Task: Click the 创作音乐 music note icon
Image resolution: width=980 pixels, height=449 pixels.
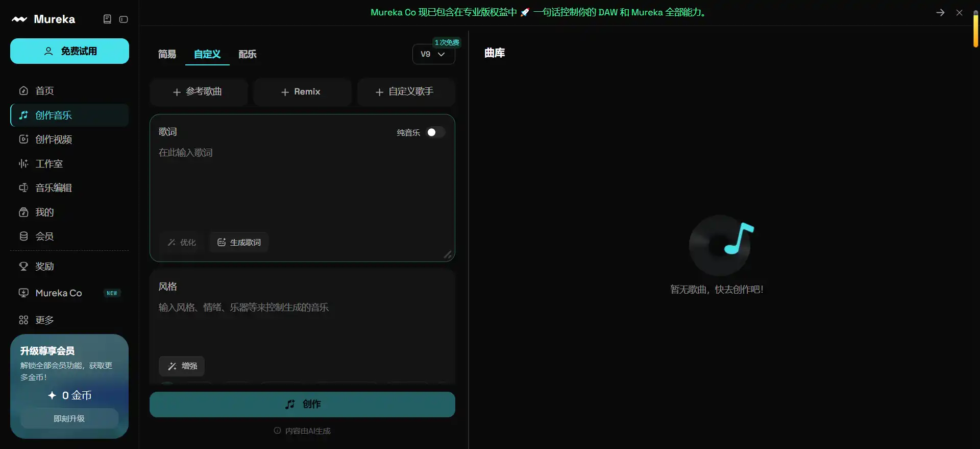Action: pos(23,115)
